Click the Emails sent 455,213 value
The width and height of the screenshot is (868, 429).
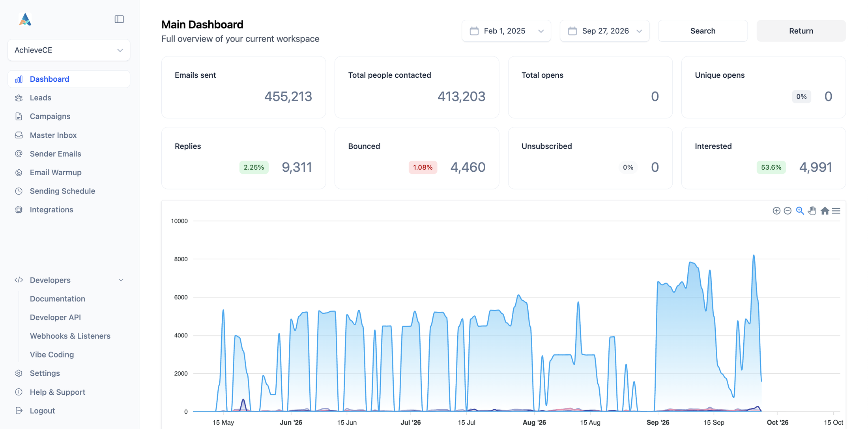pyautogui.click(x=288, y=96)
